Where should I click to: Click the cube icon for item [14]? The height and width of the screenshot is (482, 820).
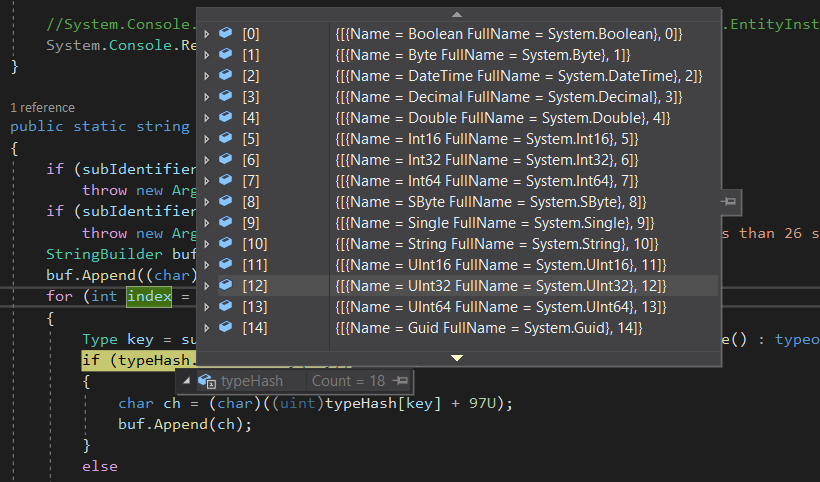point(225,328)
